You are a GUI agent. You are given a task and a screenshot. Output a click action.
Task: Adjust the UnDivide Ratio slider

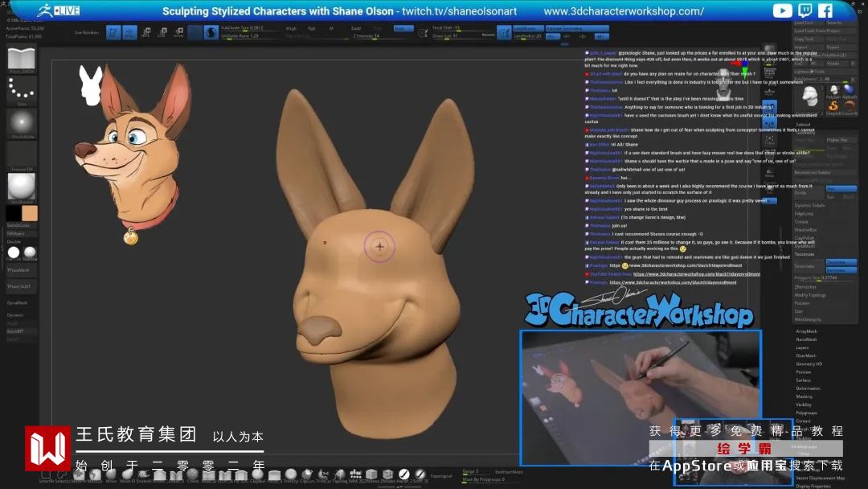pos(248,36)
